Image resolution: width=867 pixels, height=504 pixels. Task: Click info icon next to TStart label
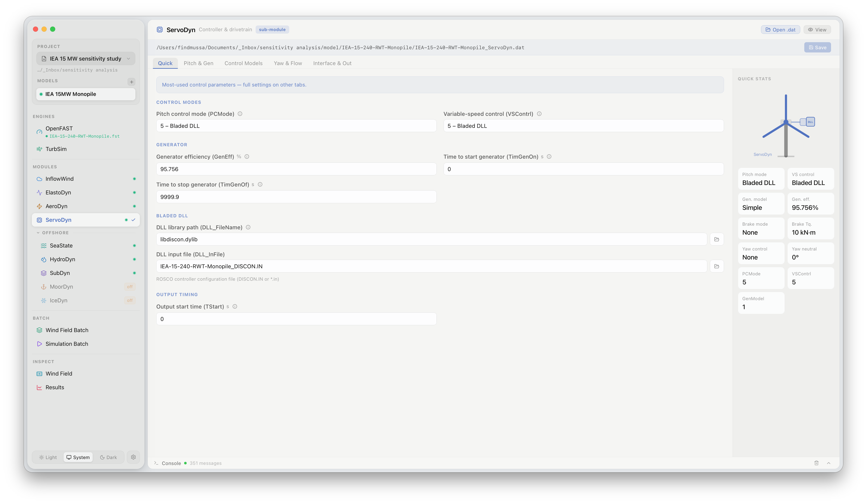[235, 307]
